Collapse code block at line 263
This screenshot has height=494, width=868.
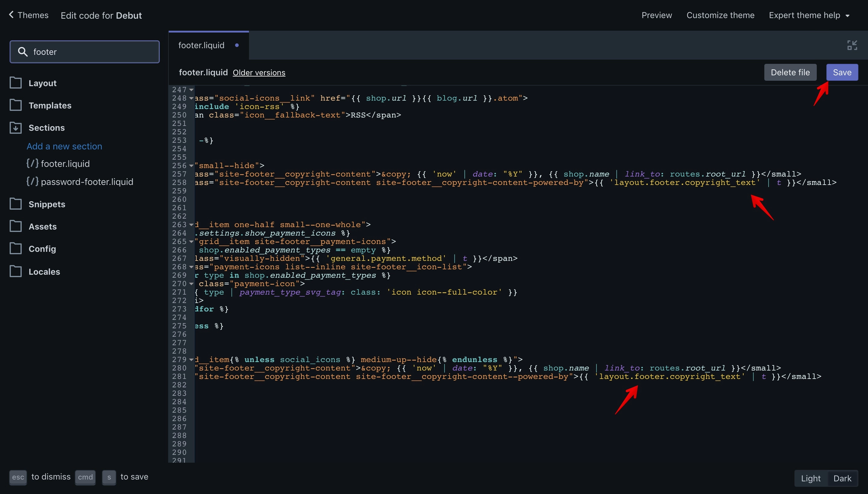(191, 225)
